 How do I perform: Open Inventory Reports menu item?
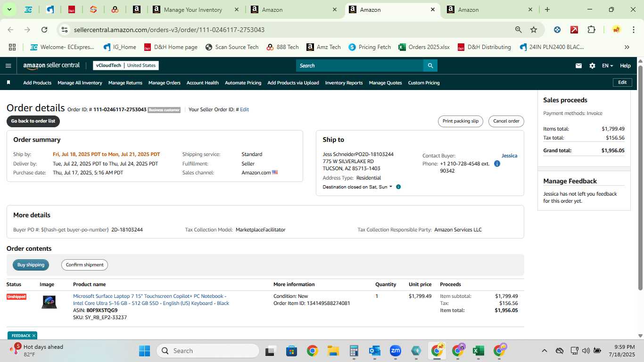[344, 82]
